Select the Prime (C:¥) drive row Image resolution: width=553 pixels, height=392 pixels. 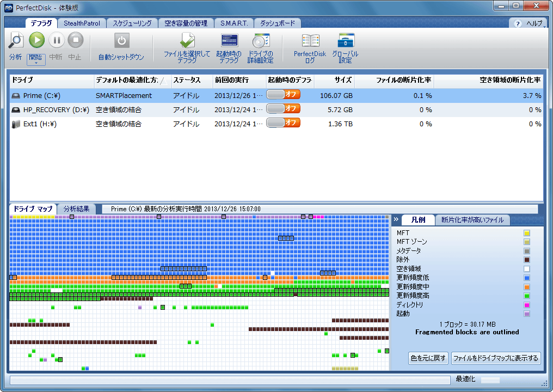click(276, 96)
